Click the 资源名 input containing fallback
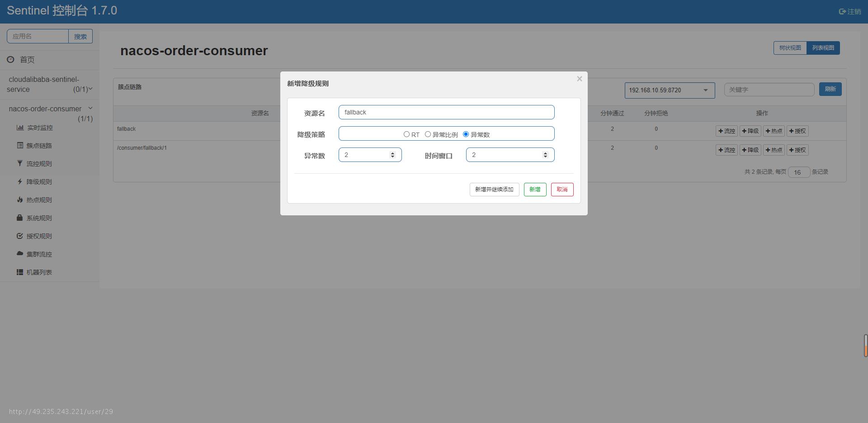 coord(446,112)
